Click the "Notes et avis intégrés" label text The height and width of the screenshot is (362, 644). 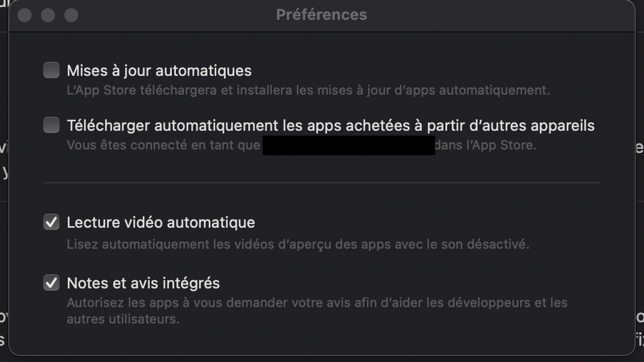click(x=143, y=283)
